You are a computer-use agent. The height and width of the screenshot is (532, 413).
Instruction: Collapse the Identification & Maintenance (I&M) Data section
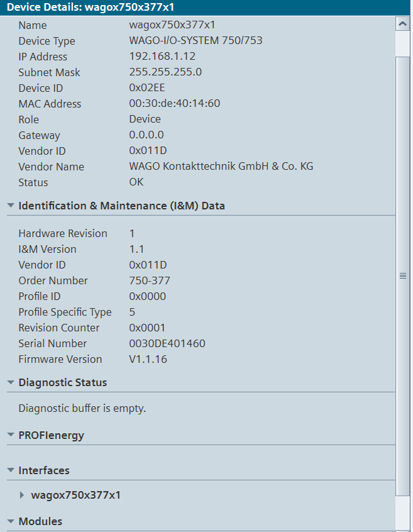(x=11, y=206)
